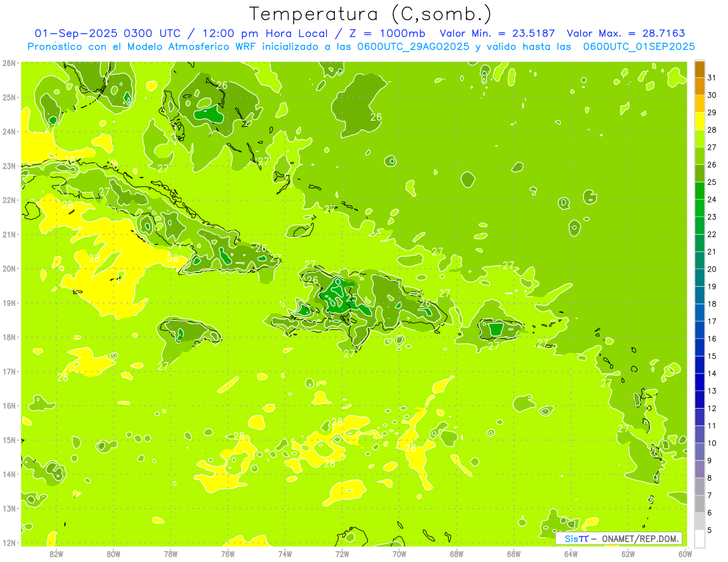
Task: Click 'Valor Min. = 23.5187' text
Action: point(497,33)
